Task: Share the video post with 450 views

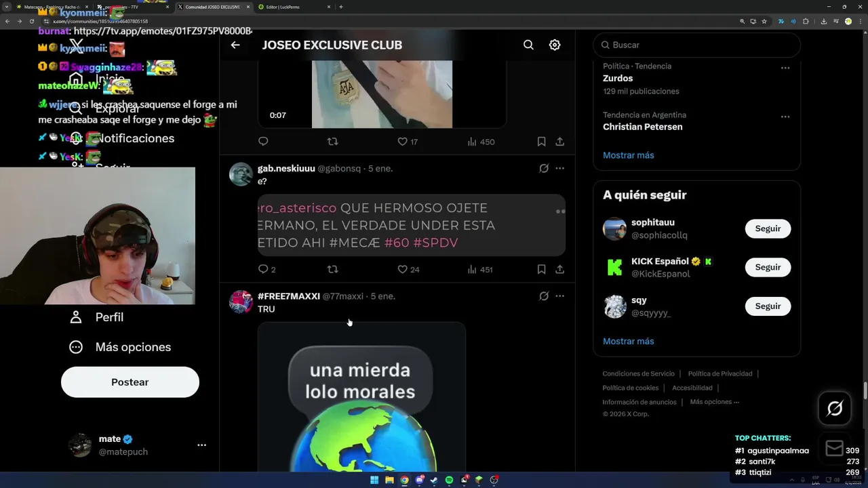Action: tap(559, 142)
